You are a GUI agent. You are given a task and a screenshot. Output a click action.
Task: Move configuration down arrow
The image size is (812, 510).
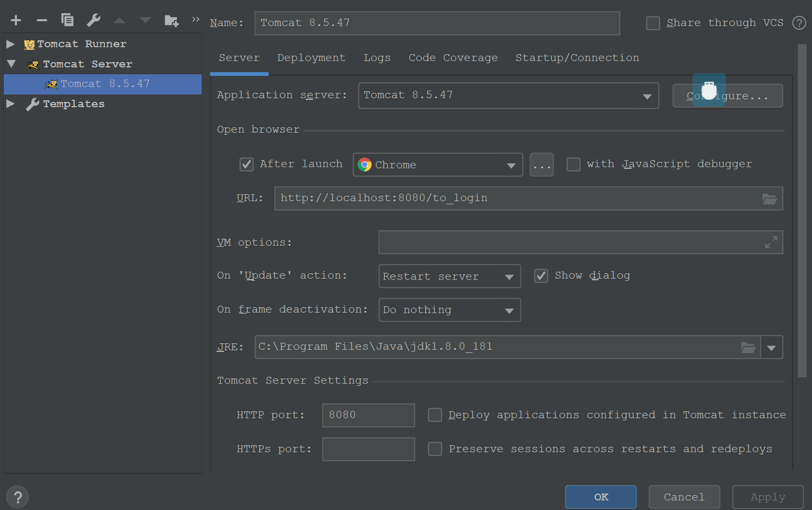145,20
